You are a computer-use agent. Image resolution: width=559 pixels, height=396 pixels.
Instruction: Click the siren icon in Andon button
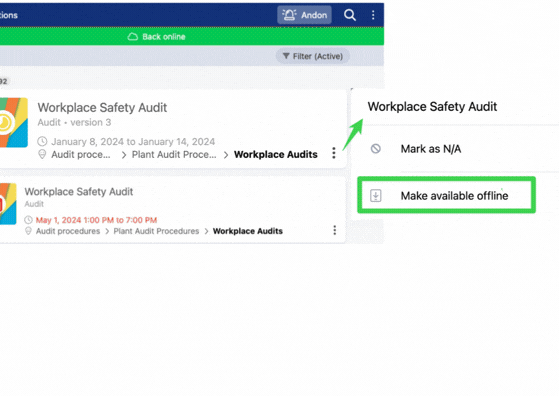point(289,15)
